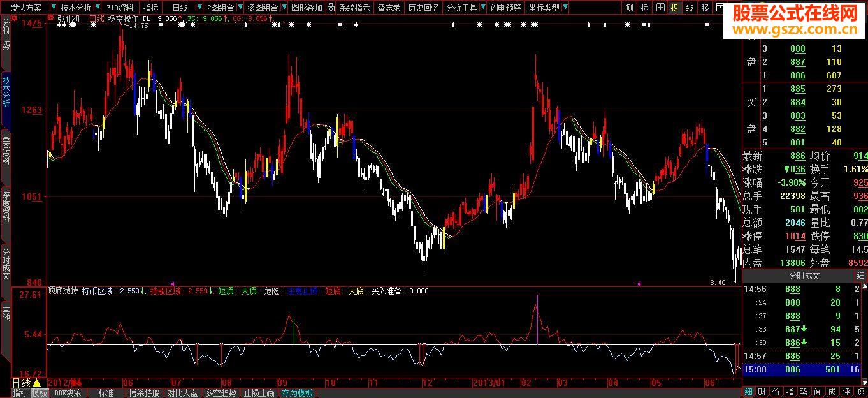Toggle between 指标 and 模板 at bottom-left
The height and width of the screenshot is (398, 868).
tap(20, 393)
